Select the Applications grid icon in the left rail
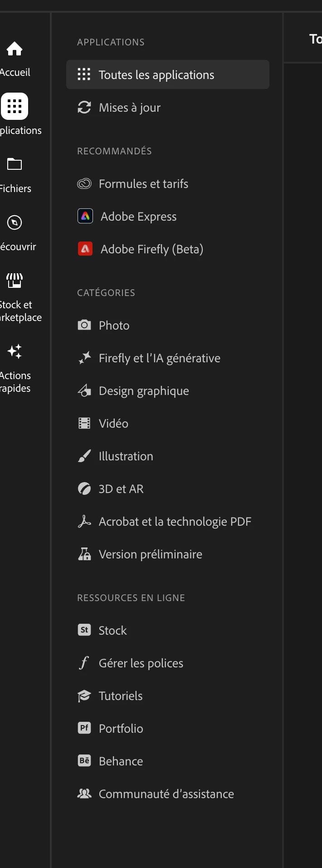 coord(15,106)
